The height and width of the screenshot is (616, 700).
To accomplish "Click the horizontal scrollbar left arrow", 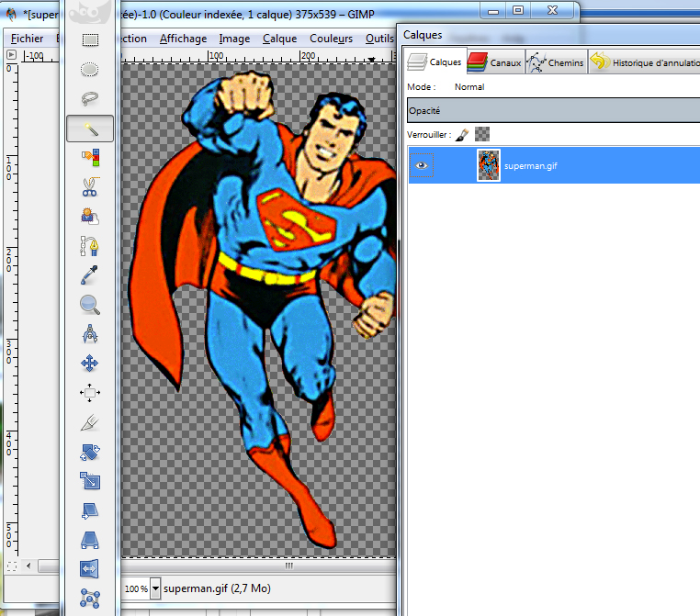I will tap(28, 566).
